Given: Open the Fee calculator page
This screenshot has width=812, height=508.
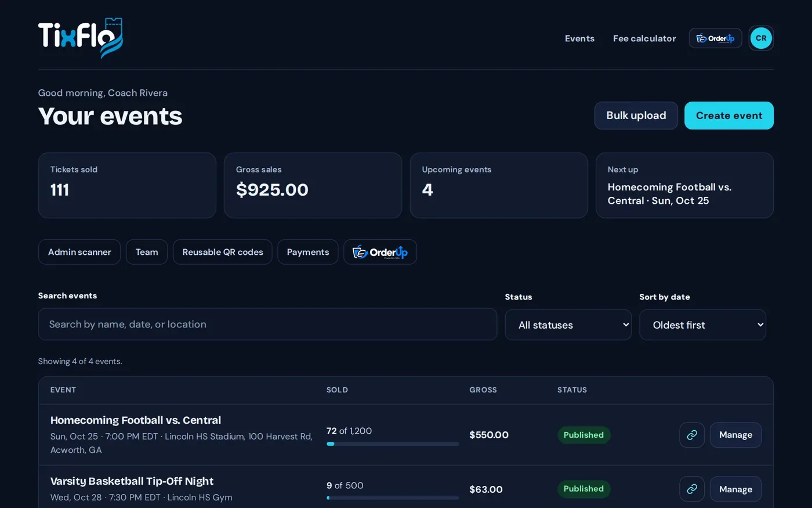Looking at the screenshot, I should click(x=644, y=38).
